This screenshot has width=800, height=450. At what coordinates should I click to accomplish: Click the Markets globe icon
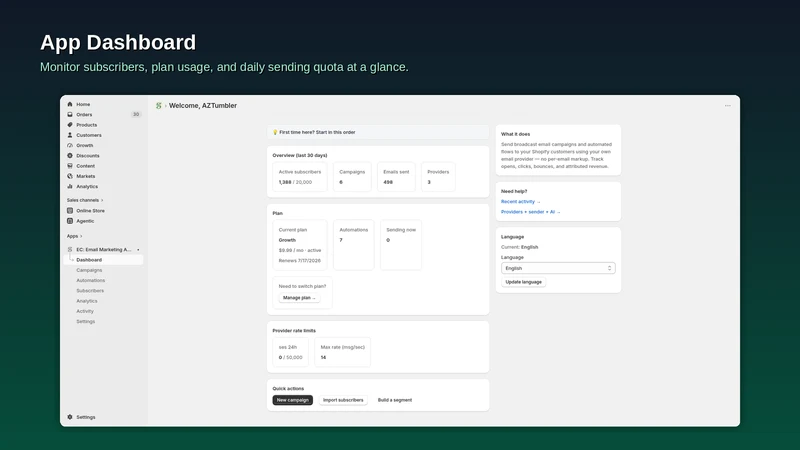point(70,176)
